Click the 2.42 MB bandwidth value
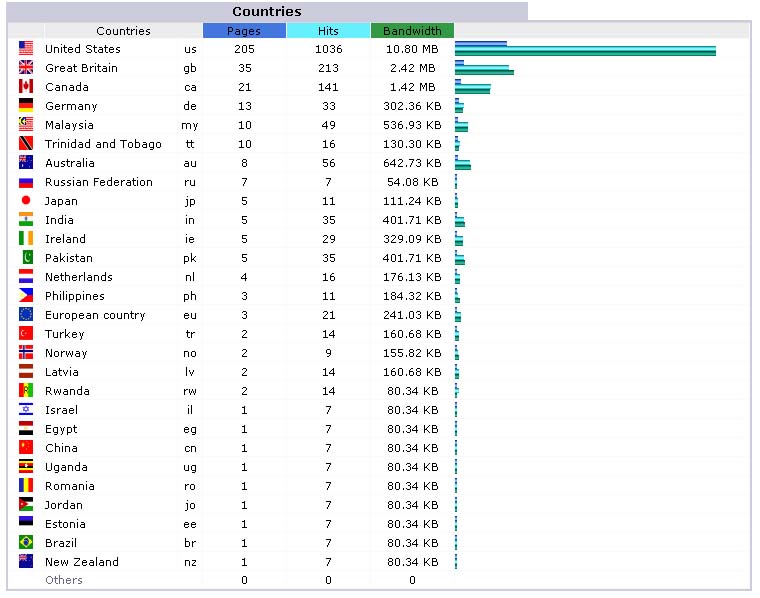This screenshot has height=598, width=760. click(412, 68)
